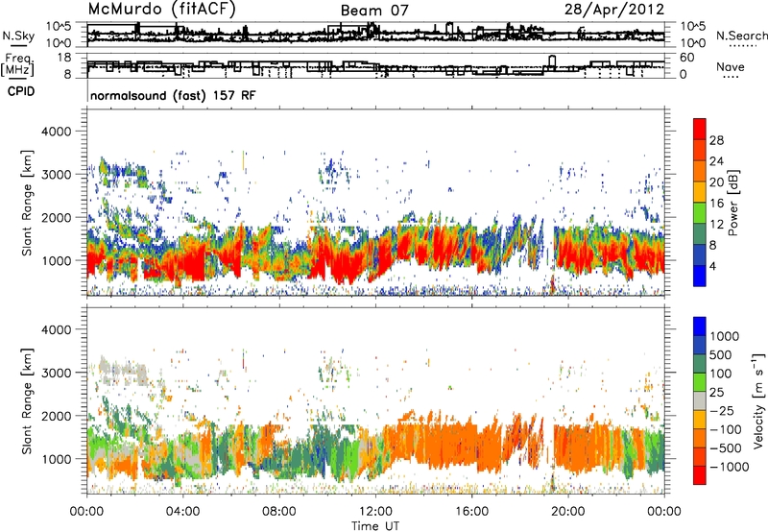Select red bottom segment of velocity colorbar

[x=700, y=475]
